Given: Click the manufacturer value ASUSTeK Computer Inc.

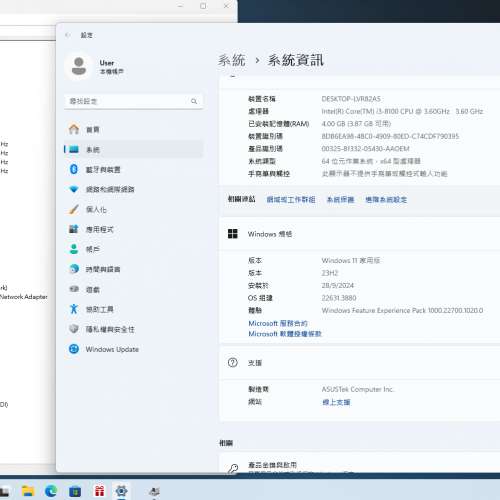Looking at the screenshot, I should [x=358, y=389].
